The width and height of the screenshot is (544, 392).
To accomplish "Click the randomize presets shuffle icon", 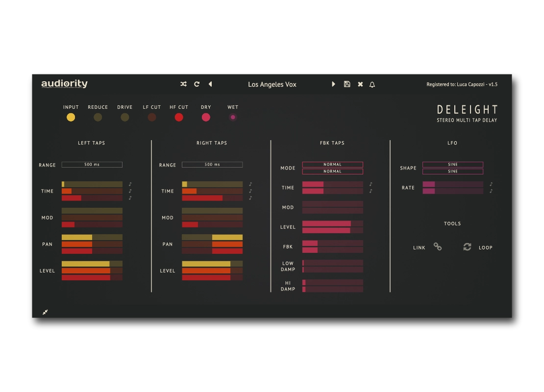I will pyautogui.click(x=183, y=84).
